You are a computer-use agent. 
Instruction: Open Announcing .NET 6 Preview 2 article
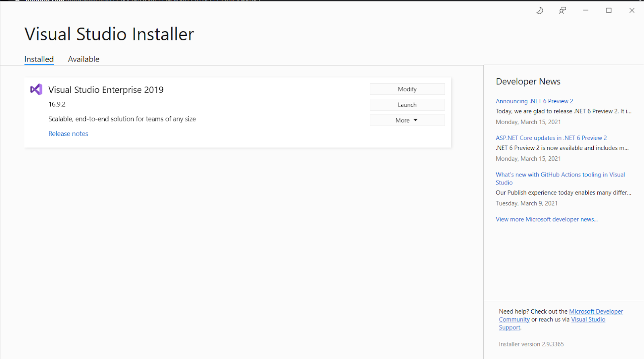[x=535, y=101]
